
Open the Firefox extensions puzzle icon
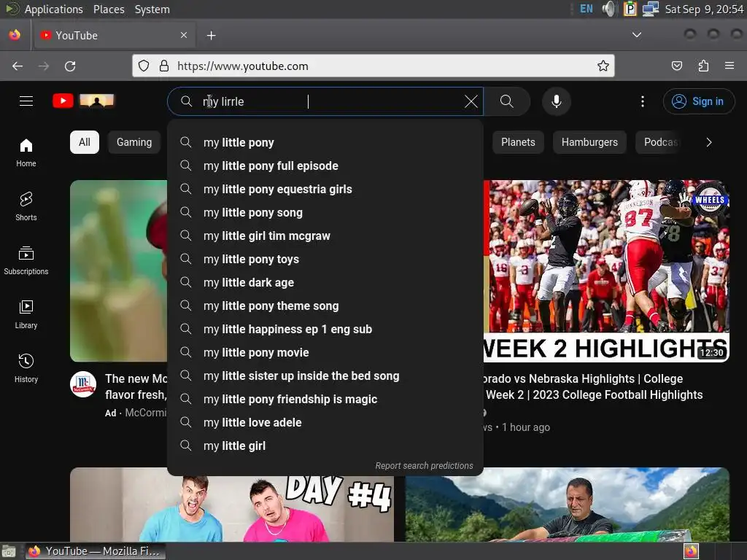tap(703, 66)
